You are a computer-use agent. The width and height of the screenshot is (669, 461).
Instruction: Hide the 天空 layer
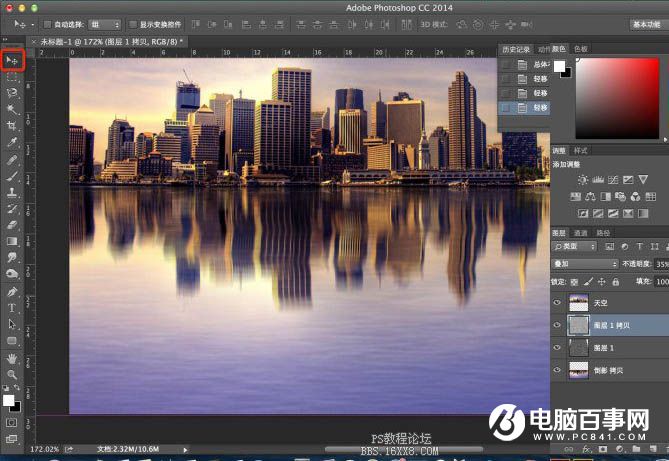point(557,303)
